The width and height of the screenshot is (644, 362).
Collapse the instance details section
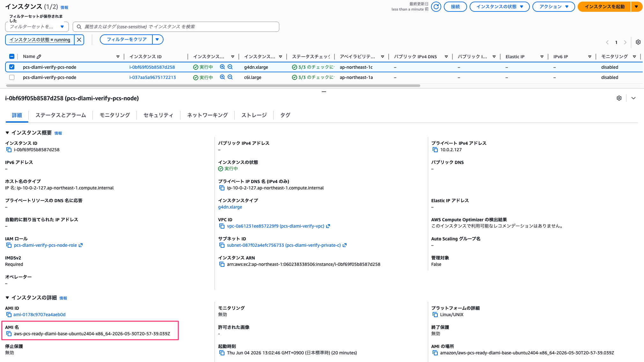(7, 298)
